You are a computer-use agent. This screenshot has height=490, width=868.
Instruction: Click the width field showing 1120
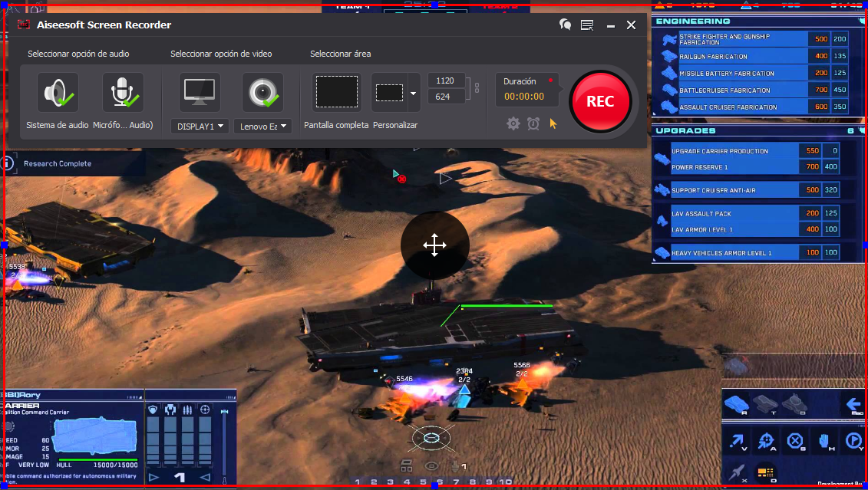(446, 81)
